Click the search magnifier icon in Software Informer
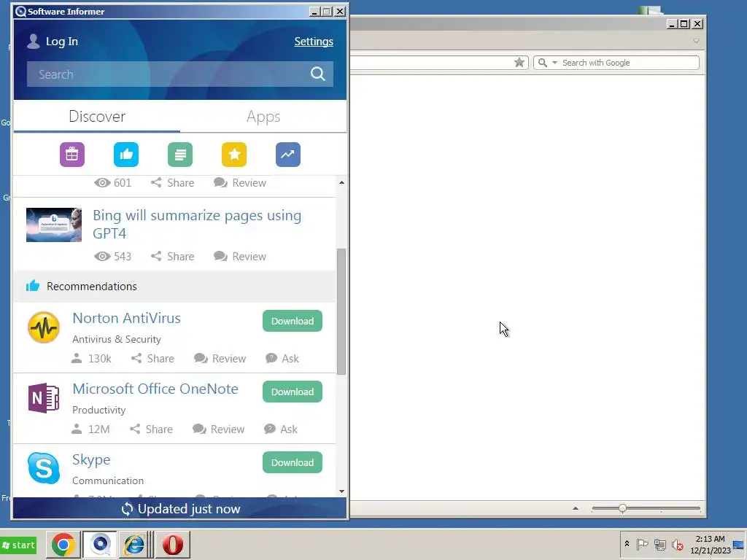 pyautogui.click(x=318, y=74)
